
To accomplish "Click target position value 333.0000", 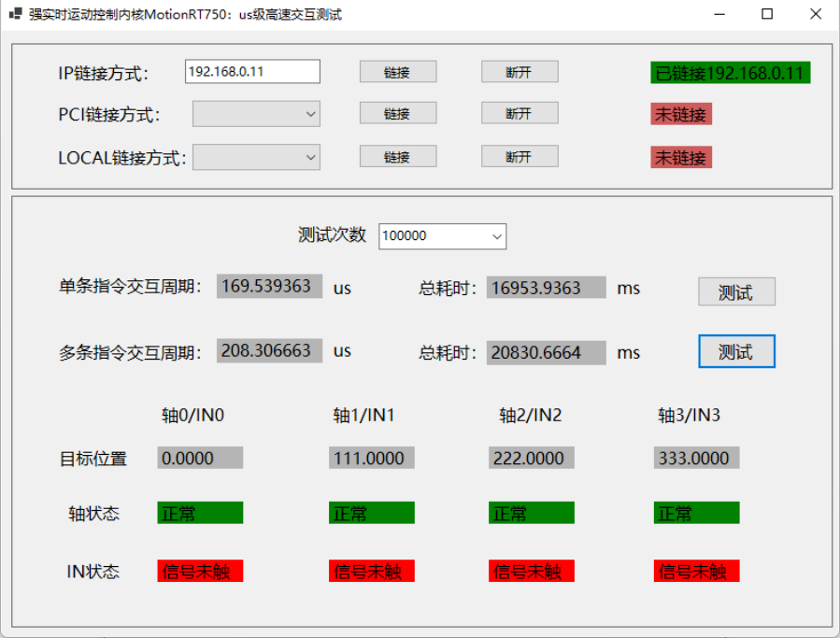I will coord(696,458).
